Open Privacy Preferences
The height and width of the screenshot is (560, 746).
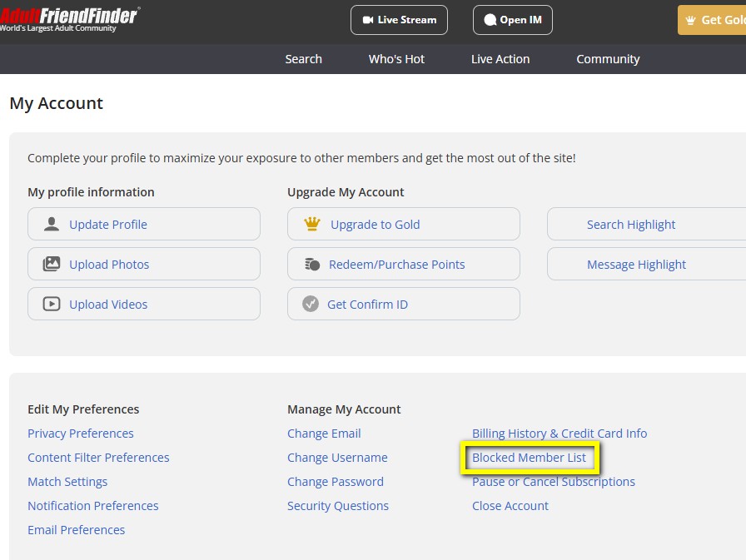81,434
